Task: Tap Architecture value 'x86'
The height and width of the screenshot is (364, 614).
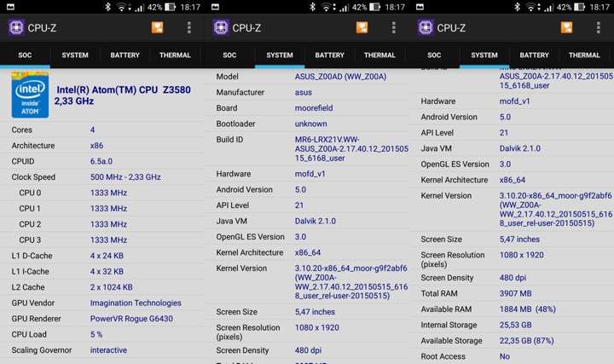Action: [x=96, y=146]
